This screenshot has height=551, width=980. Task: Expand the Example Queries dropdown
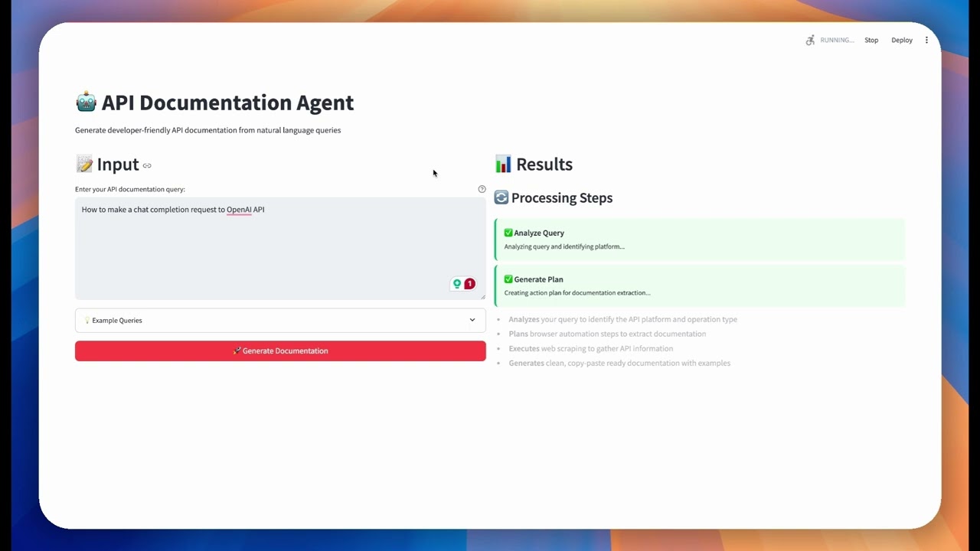pos(280,320)
